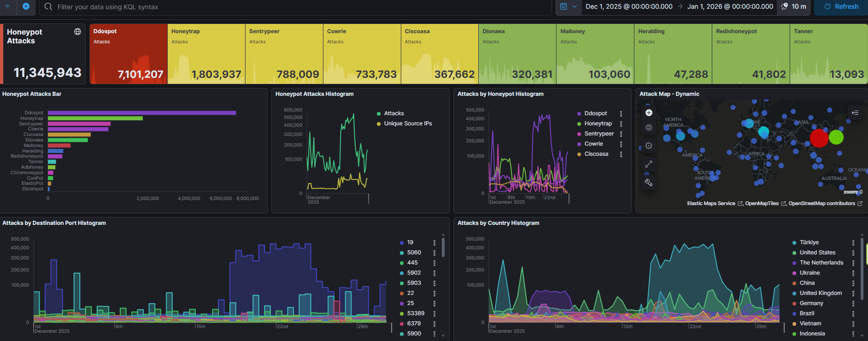Expand the Attack Map layers panel

coord(855,112)
